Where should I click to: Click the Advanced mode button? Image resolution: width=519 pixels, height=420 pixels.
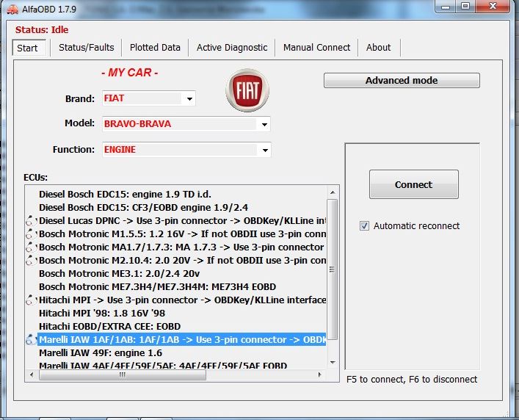click(x=402, y=81)
